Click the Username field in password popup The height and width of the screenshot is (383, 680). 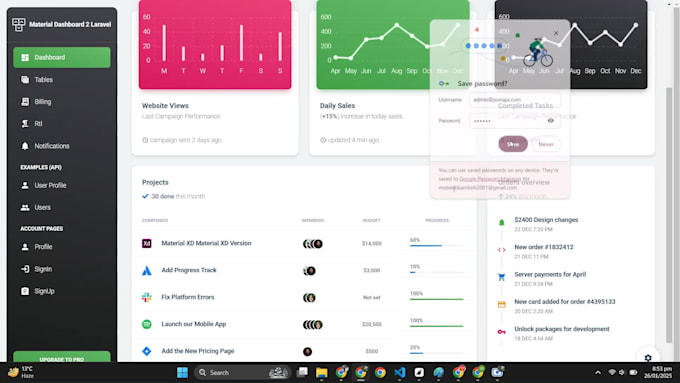point(515,100)
